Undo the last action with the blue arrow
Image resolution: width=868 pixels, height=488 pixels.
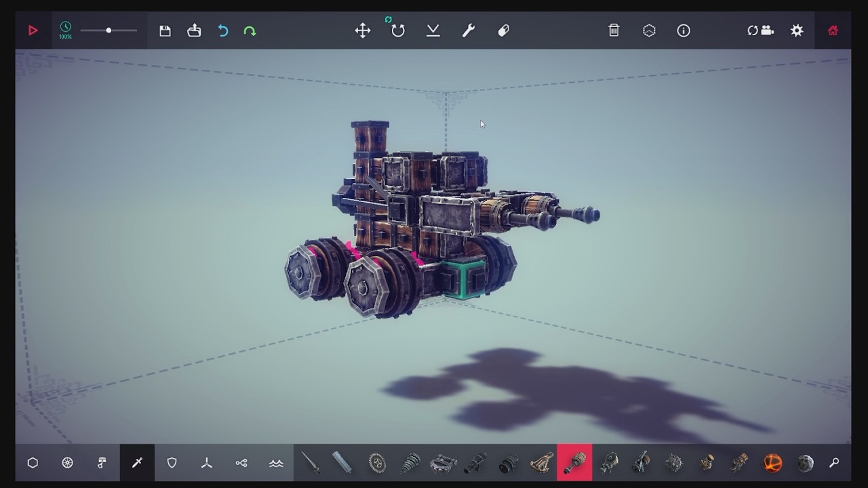[x=223, y=30]
